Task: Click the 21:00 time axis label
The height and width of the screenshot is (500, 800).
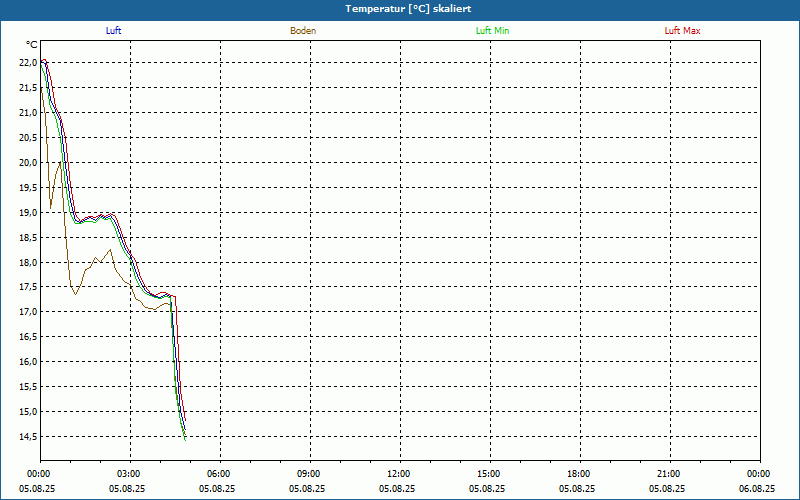Action: 668,474
